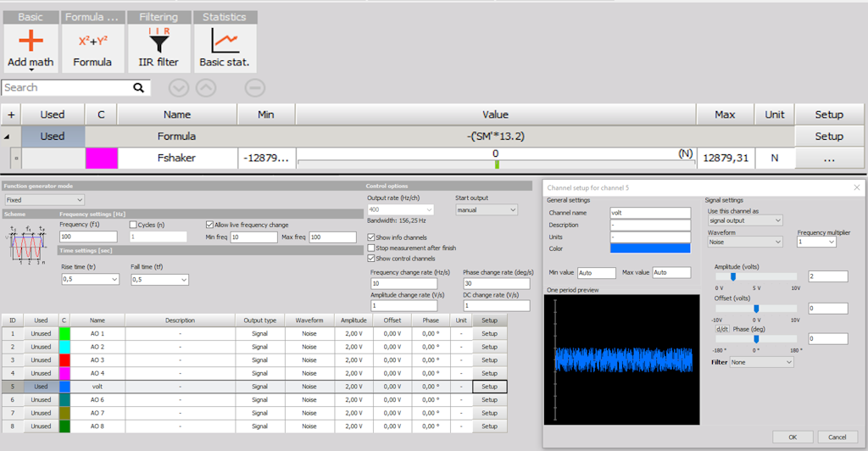
Task: Click the Amplitude value field
Action: pyautogui.click(x=828, y=276)
